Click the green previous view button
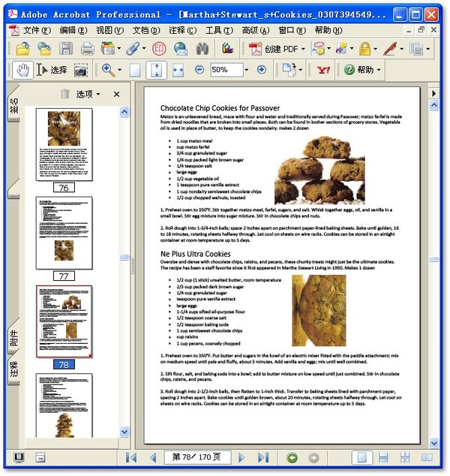The height and width of the screenshot is (476, 450). pos(292,458)
